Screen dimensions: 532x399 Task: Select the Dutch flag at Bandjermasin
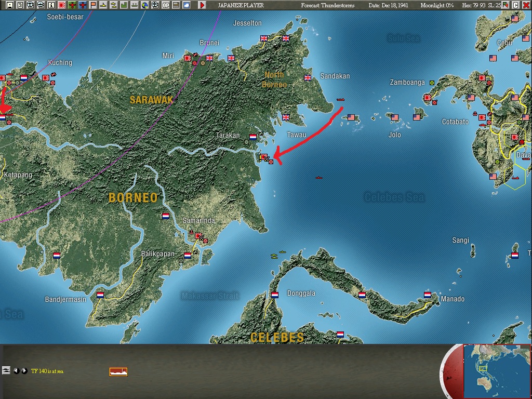tap(100, 295)
